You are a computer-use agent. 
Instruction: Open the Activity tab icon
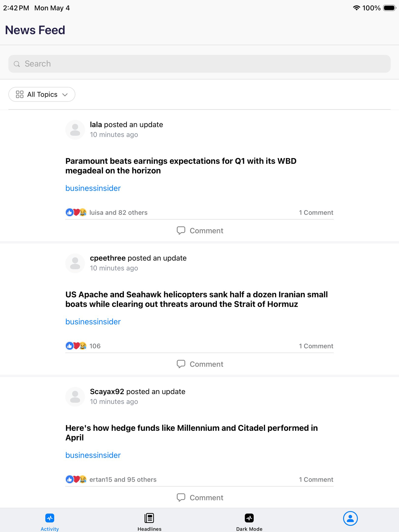click(50, 518)
